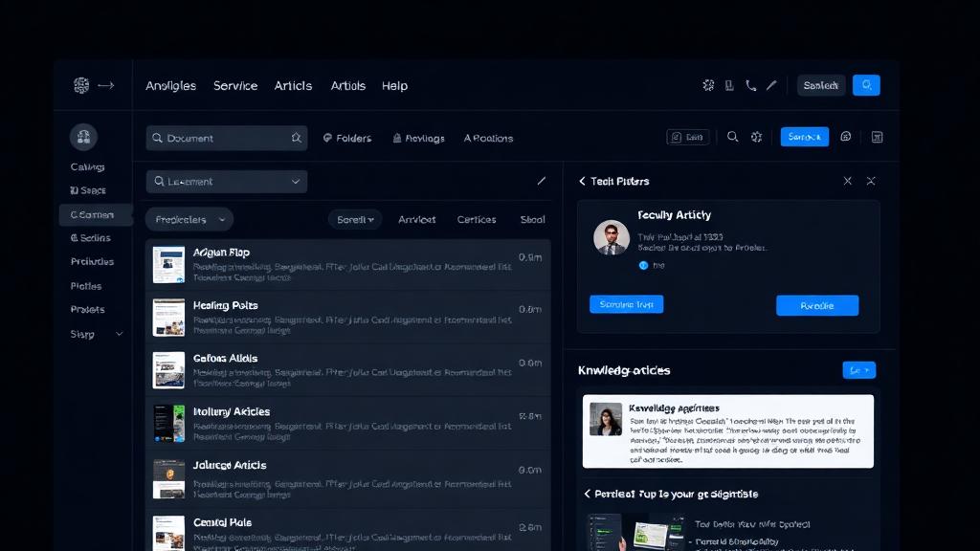Click the pencil edit icon in top bar
Viewport: 980px width, 551px height.
[x=771, y=85]
